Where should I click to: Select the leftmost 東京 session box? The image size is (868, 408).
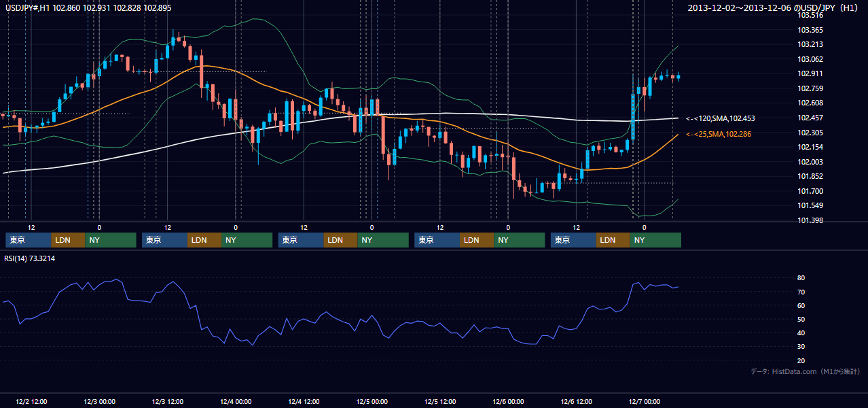coord(28,240)
